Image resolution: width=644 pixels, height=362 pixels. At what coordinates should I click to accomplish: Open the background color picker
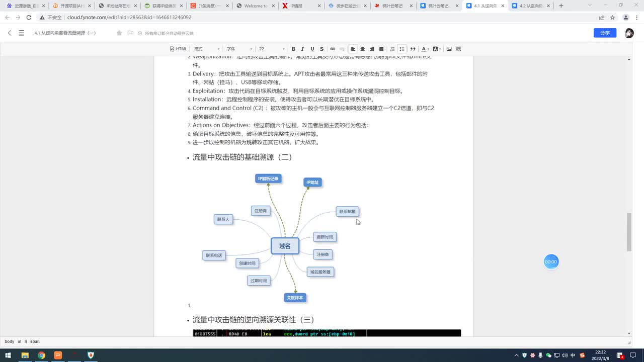pos(437,49)
